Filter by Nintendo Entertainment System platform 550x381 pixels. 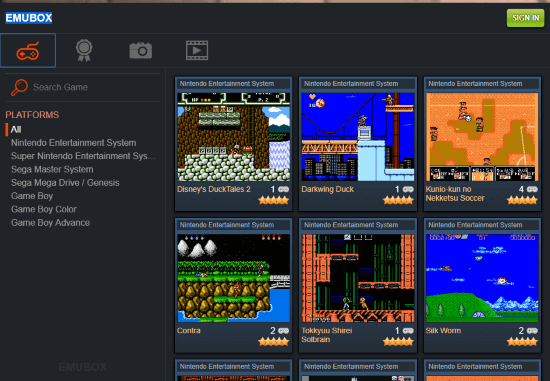click(73, 143)
